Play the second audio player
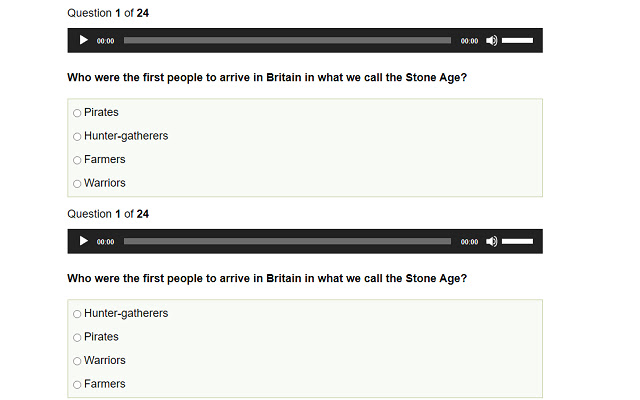This screenshot has height=400, width=640. coord(84,241)
